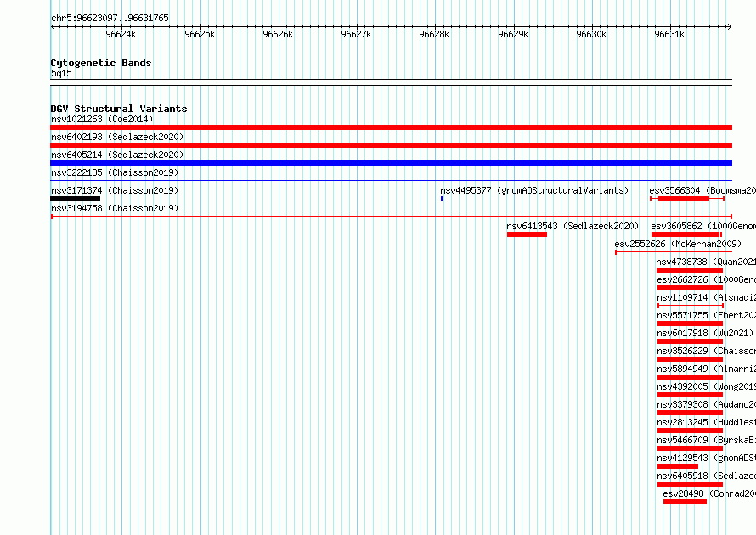
Task: Open nsv6405918 (Sedlazeck) label
Action: [x=707, y=476]
